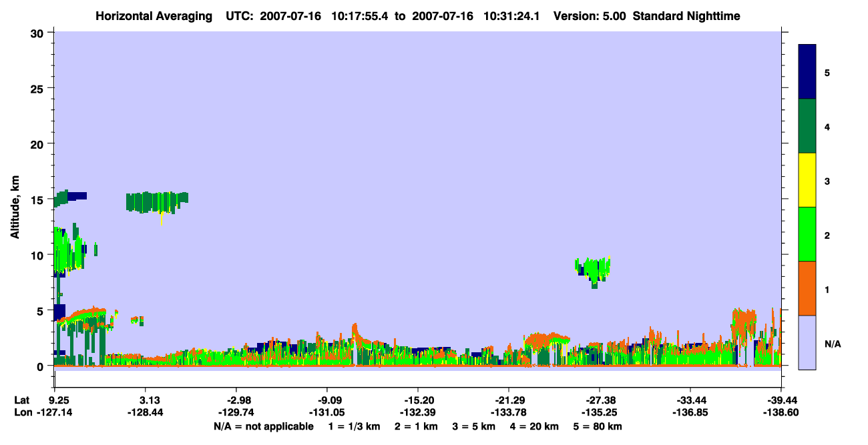Click legend text '3 = 5 km'

(474, 426)
